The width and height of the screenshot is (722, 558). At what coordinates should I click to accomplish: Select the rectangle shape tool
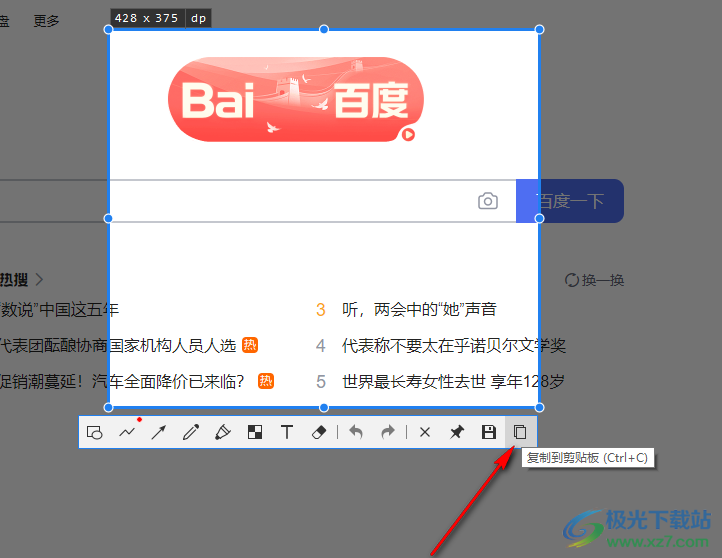pos(94,432)
